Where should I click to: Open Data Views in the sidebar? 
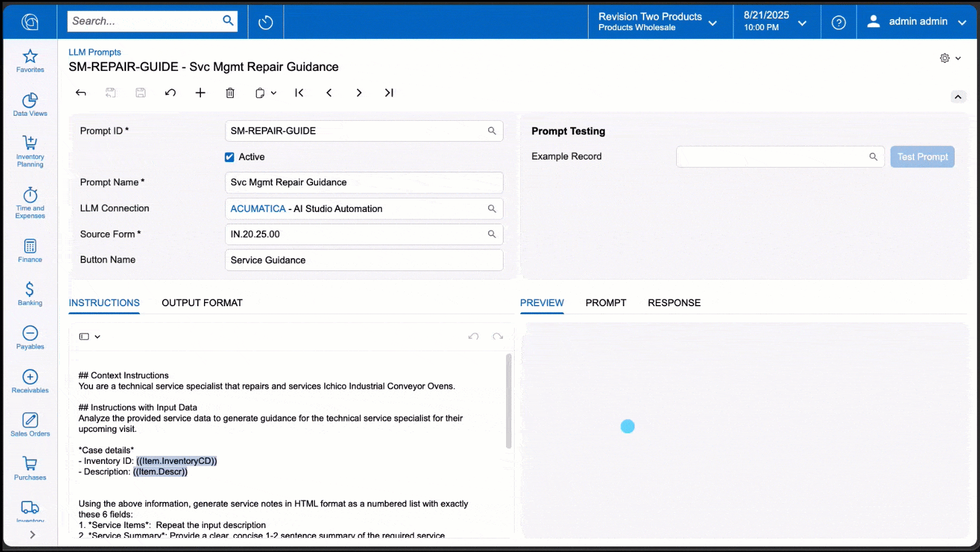30,105
